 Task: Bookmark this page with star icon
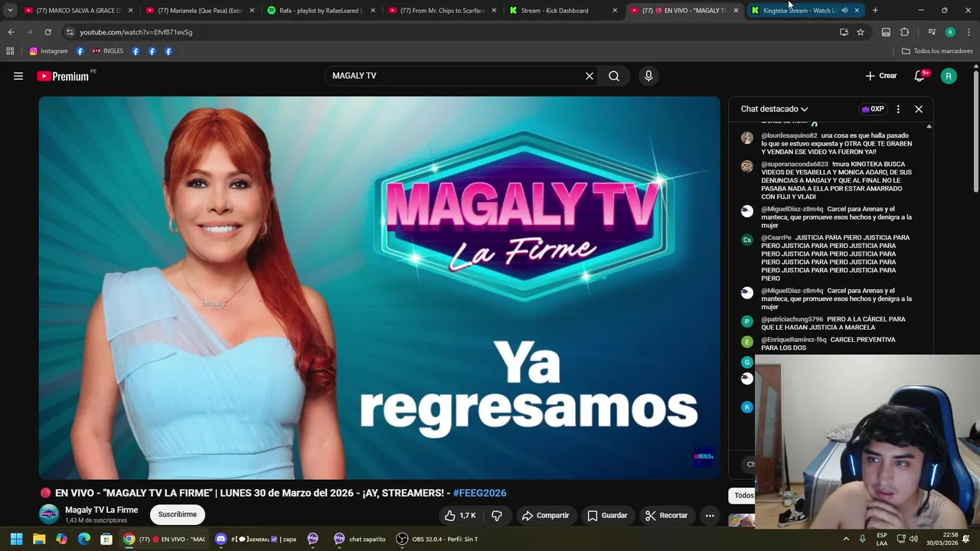pyautogui.click(x=861, y=32)
